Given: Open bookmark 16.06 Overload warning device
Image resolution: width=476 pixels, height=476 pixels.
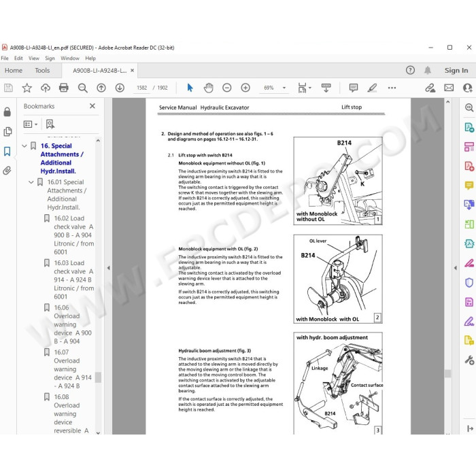Looking at the screenshot, I should click(x=73, y=324).
